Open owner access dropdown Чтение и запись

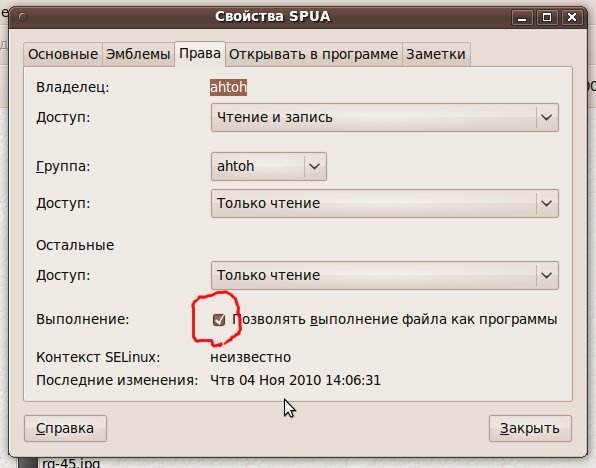385,117
